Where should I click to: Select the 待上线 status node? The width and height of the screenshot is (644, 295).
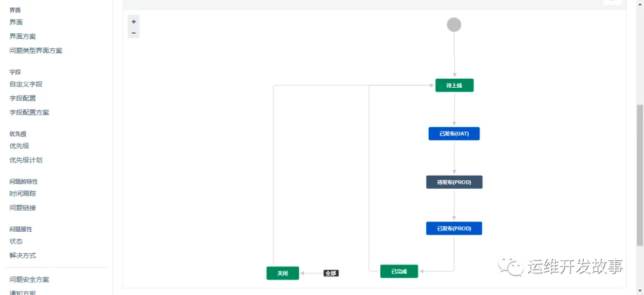pyautogui.click(x=454, y=85)
